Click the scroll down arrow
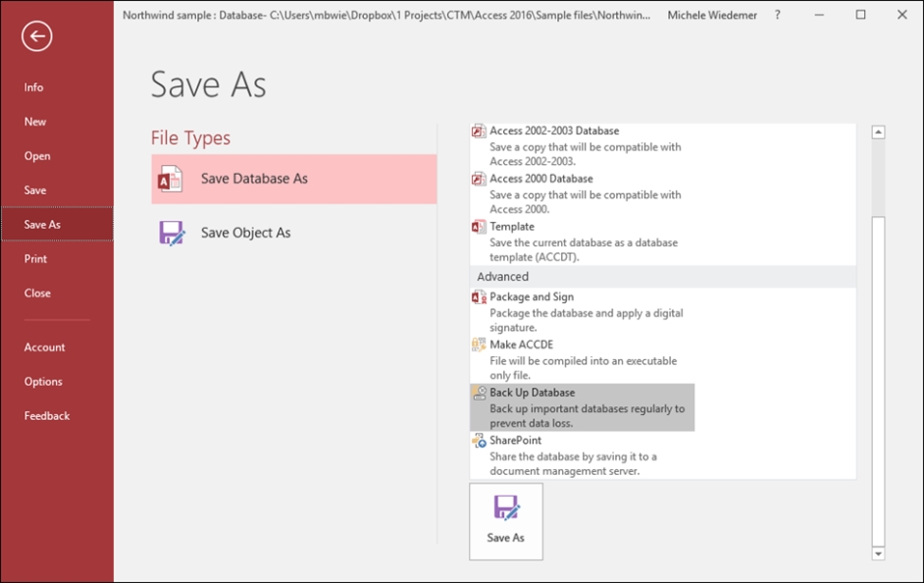 [x=878, y=554]
